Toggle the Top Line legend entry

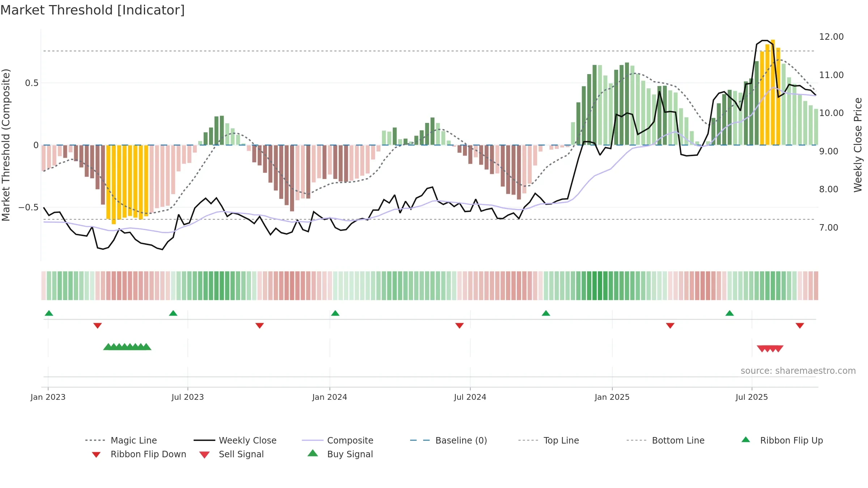tap(548, 440)
